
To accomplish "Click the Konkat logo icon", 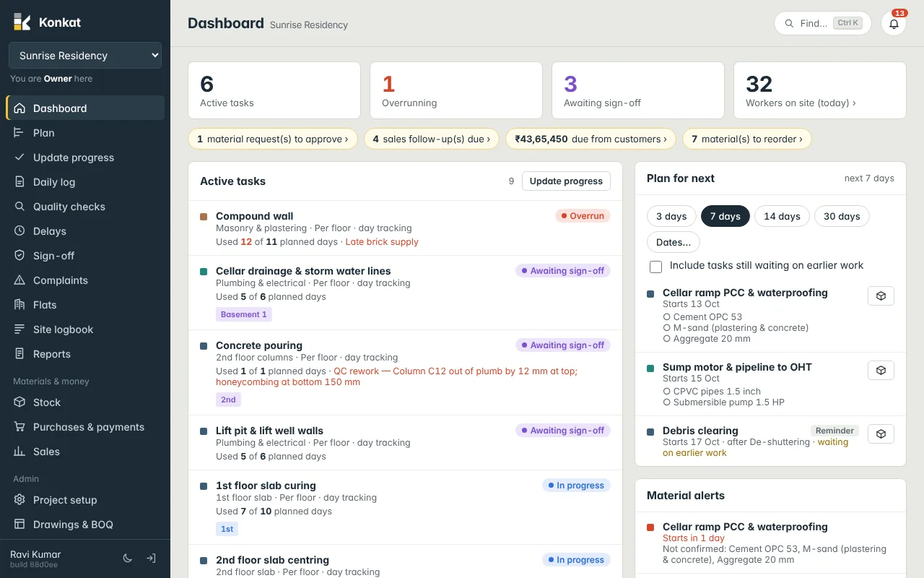I will click(x=22, y=22).
